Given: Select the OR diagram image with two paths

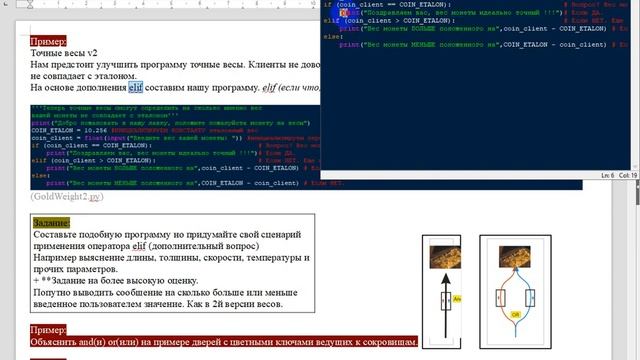Looking at the screenshot, I should 515,291.
